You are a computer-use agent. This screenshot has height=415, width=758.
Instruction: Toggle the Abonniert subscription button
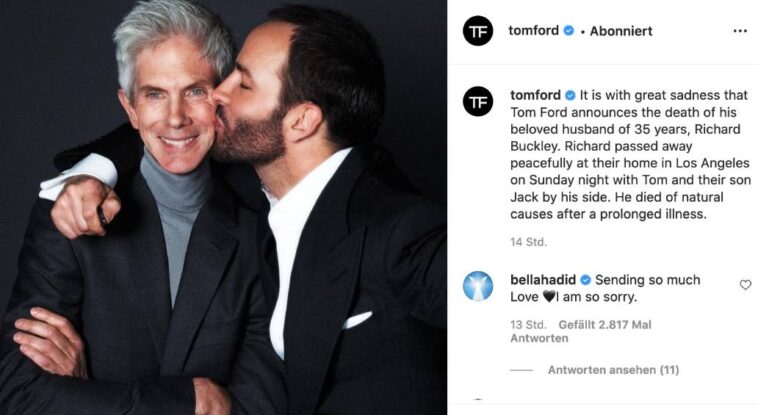621,31
